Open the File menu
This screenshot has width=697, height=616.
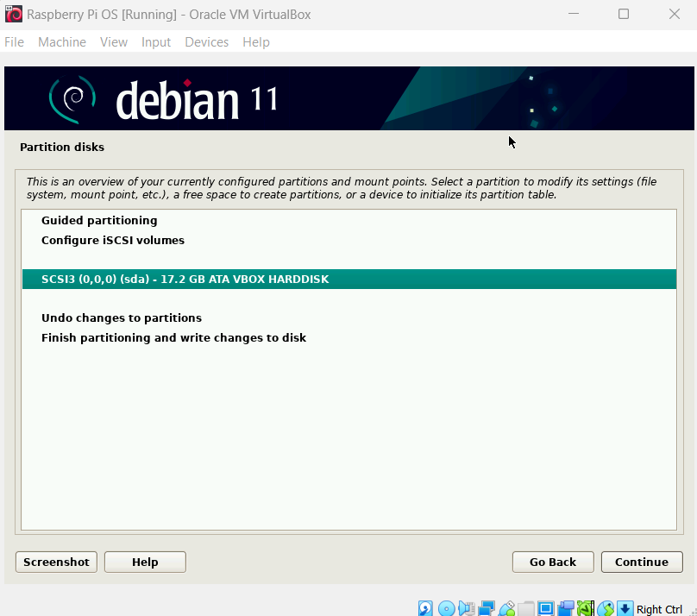click(14, 42)
